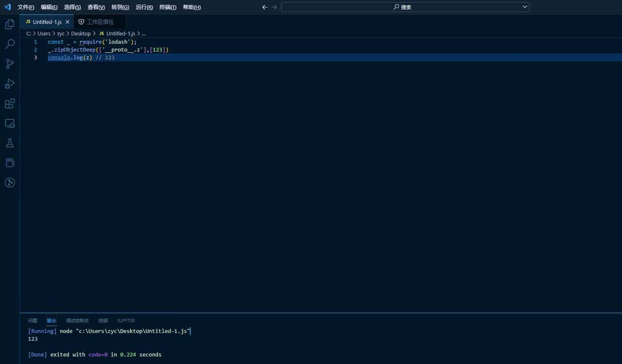This screenshot has width=622, height=364.
Task: Switch to the 终端 panel tab
Action: (x=103, y=320)
